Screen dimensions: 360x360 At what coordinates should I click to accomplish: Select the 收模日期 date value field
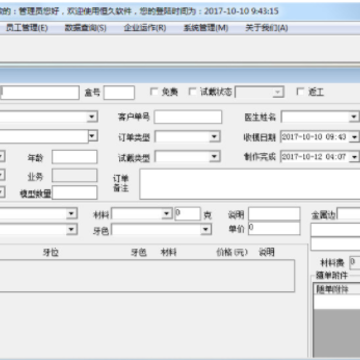click(314, 137)
